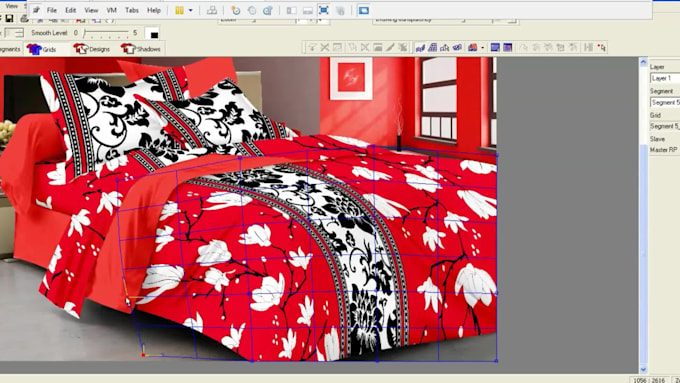Switch to the Shadows tab

click(x=141, y=49)
